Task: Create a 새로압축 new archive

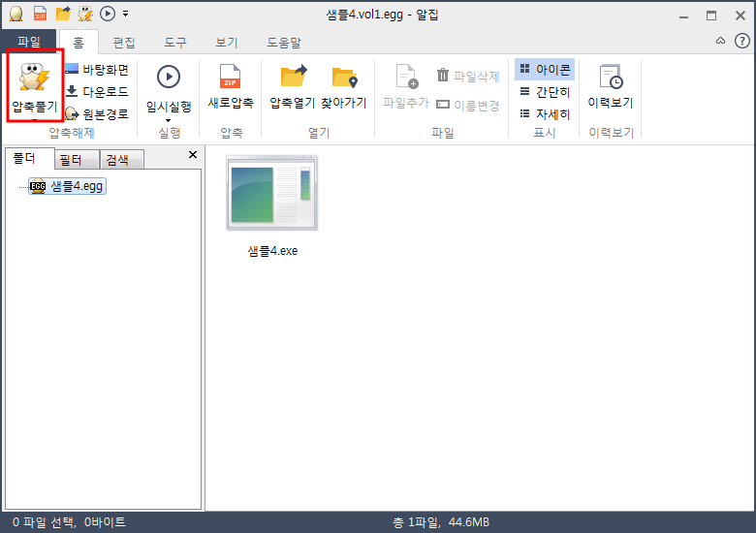Action: pos(231,87)
